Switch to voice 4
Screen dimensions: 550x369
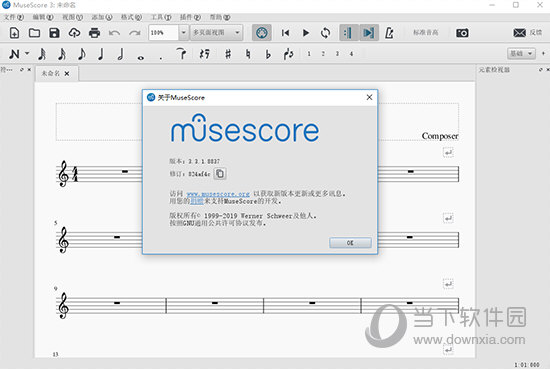(x=351, y=54)
